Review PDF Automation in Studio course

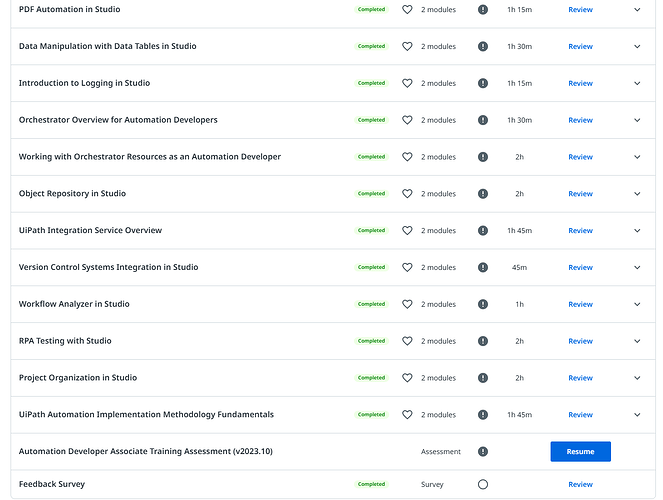580,9
